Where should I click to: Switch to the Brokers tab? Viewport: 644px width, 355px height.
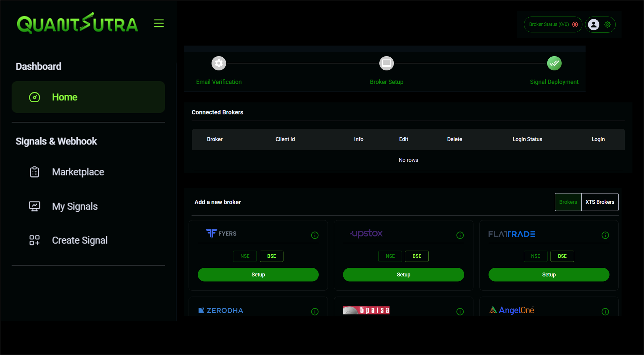pyautogui.click(x=568, y=202)
